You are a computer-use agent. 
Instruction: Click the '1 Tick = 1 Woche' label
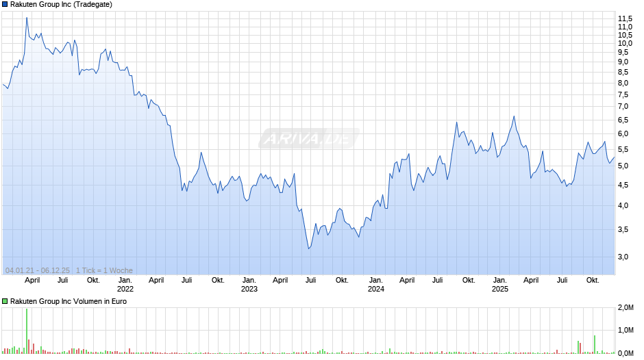tap(104, 270)
